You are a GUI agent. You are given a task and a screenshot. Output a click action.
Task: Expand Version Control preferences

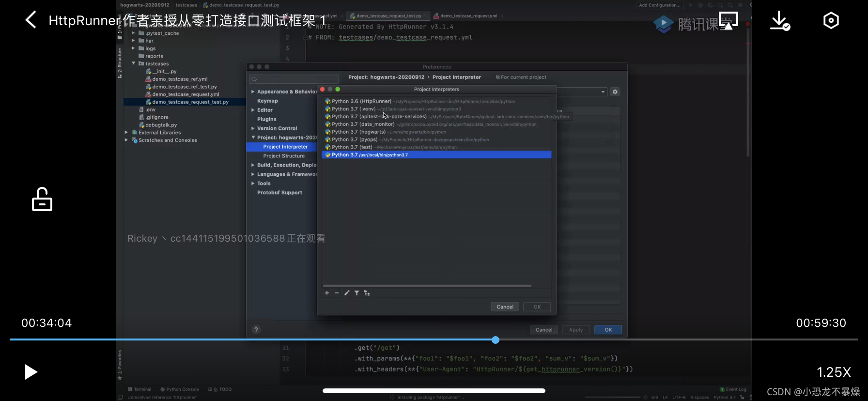click(x=253, y=128)
